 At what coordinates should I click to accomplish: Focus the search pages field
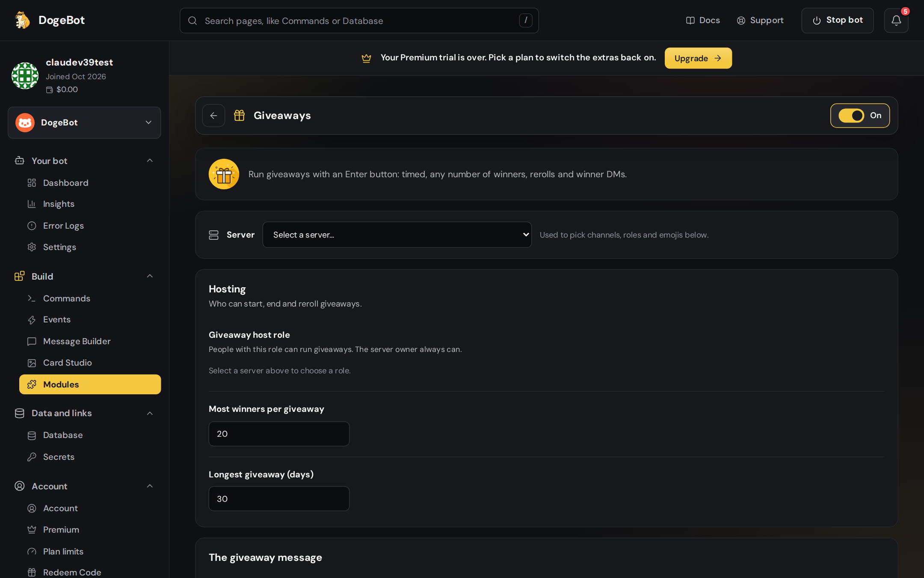[x=359, y=21]
